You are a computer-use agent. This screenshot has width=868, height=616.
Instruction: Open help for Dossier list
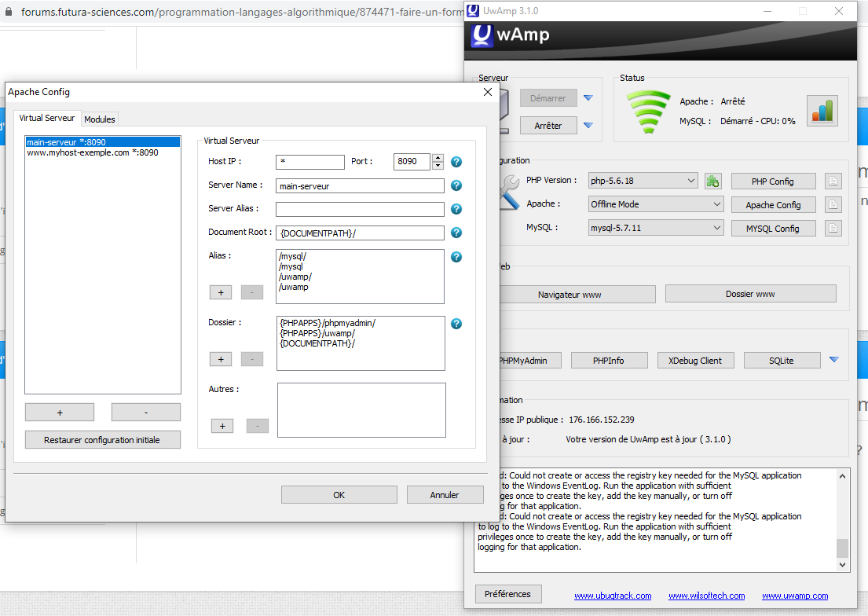[456, 324]
